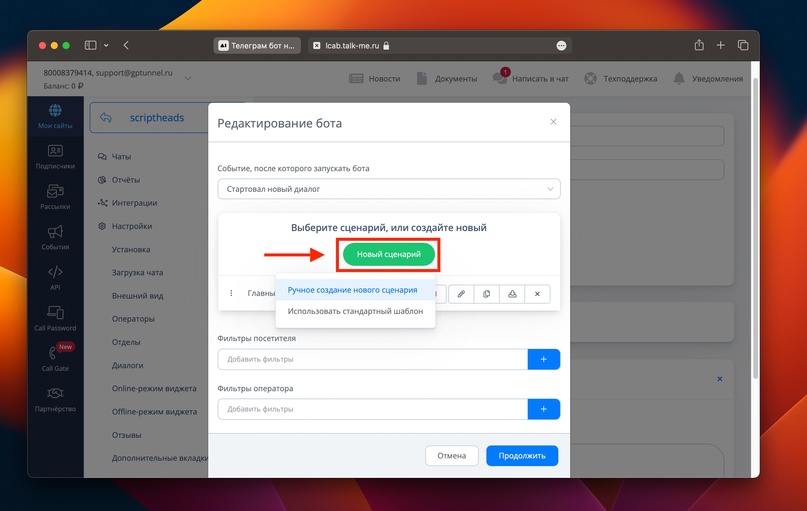
Task: Select Offline-режим виджета sub-item
Action: 154,412
